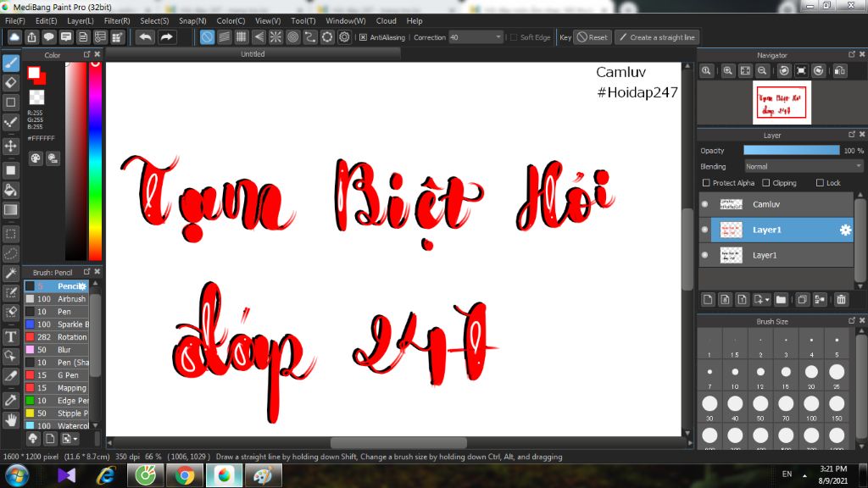Select the Airbrush brush
The width and height of the screenshot is (868, 488).
57,299
